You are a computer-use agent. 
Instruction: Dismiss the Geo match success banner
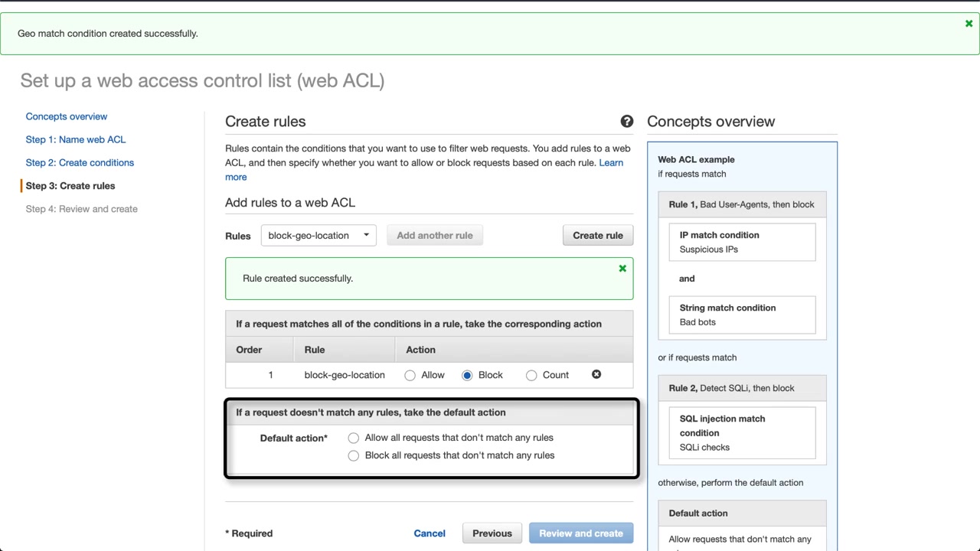coord(969,24)
